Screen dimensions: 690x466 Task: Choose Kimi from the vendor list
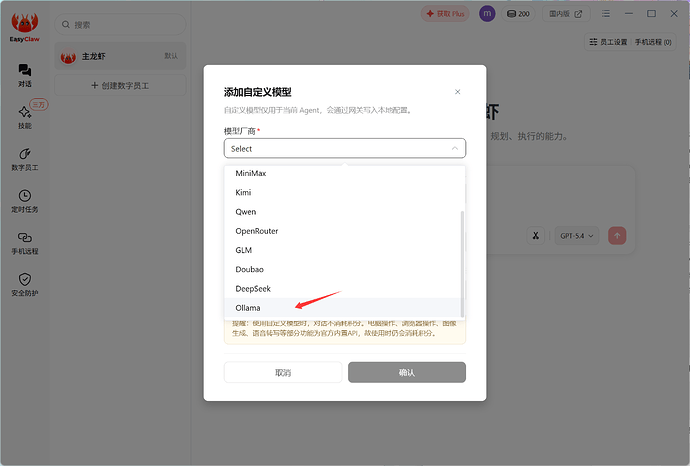[342, 192]
